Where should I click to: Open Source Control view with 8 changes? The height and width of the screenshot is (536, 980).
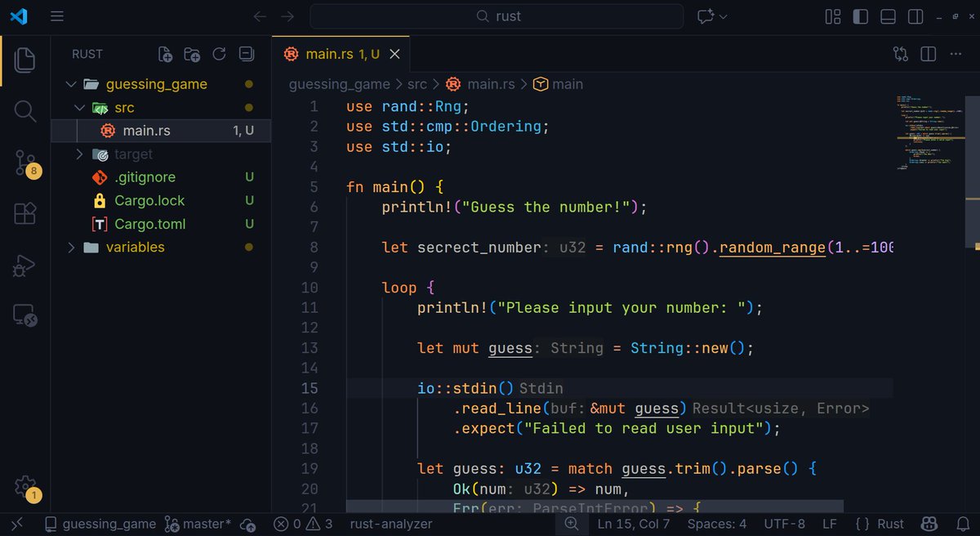pyautogui.click(x=25, y=163)
